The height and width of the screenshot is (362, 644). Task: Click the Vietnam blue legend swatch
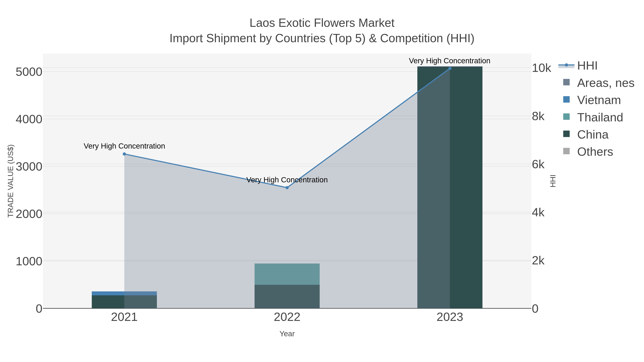(x=566, y=99)
